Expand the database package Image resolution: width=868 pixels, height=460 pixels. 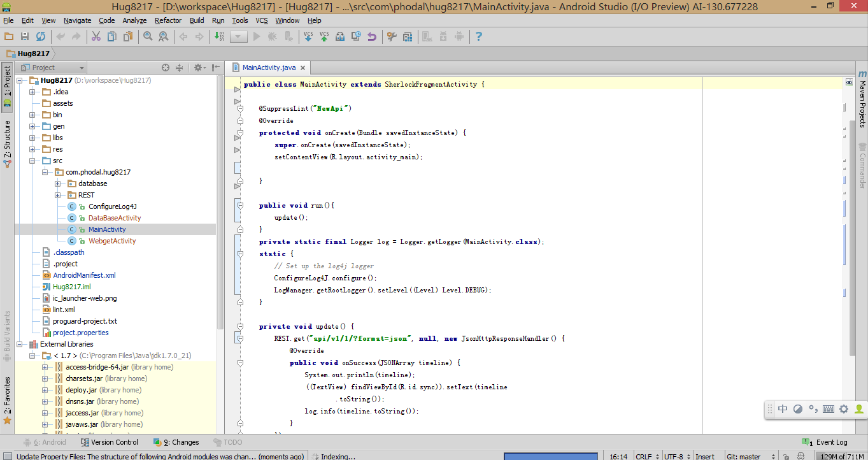point(58,183)
